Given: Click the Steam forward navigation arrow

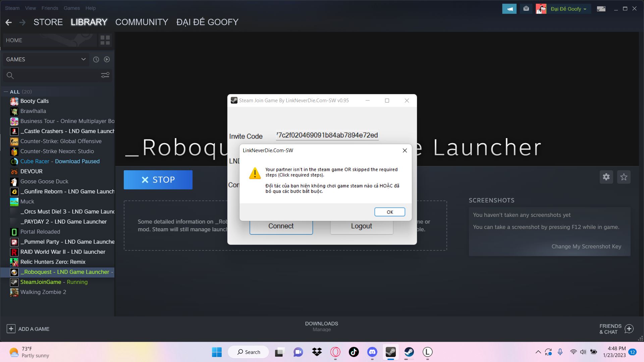Looking at the screenshot, I should [22, 22].
